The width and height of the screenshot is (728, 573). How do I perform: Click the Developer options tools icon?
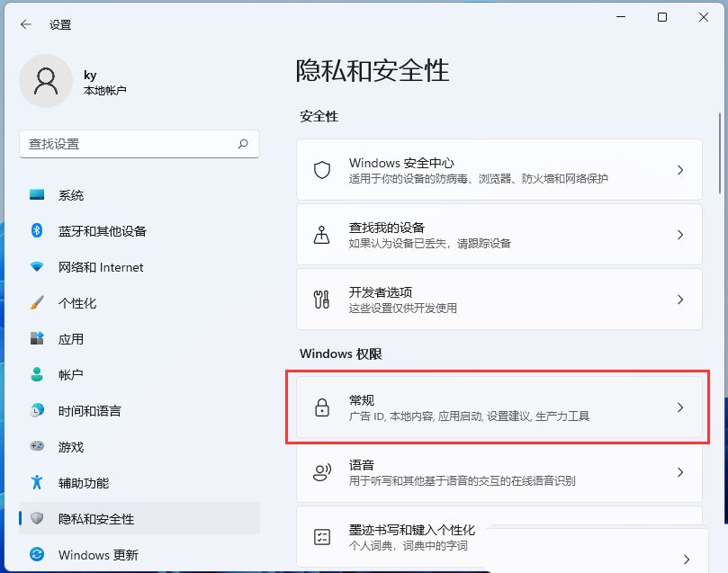[x=322, y=300]
